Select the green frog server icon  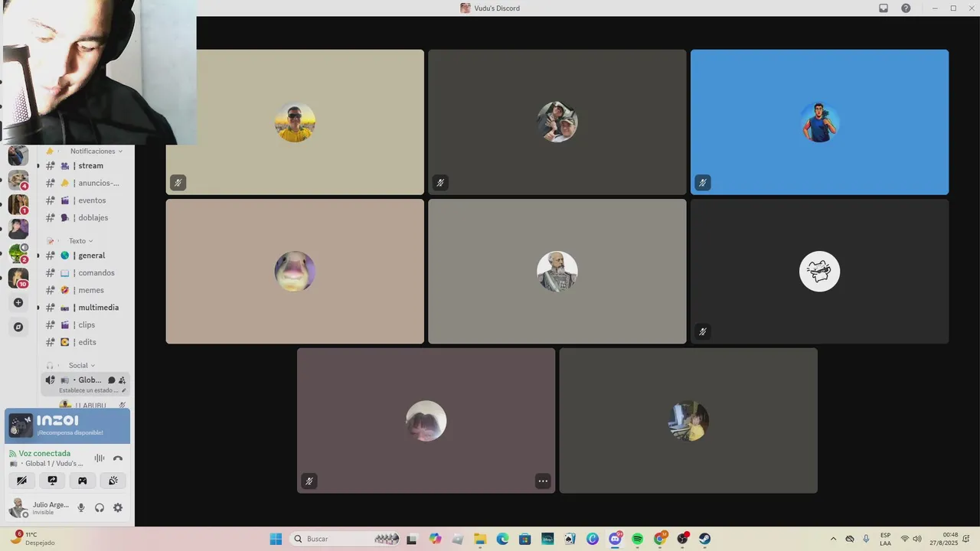pos(18,253)
